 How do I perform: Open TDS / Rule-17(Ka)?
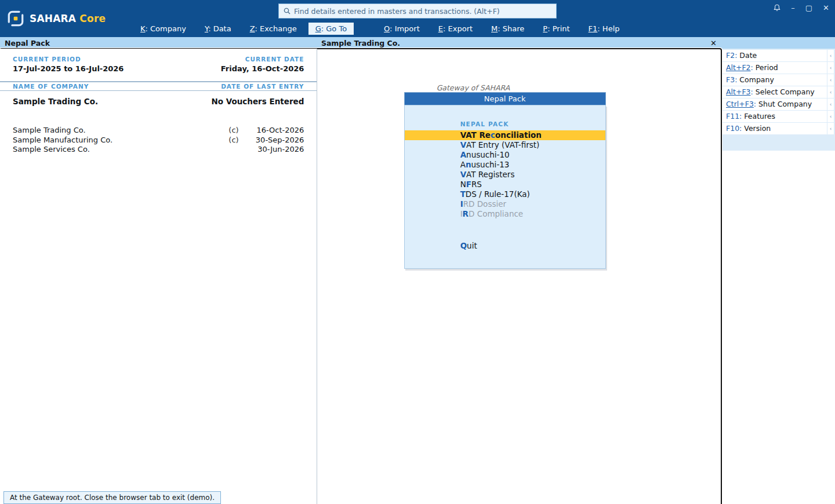point(505,194)
